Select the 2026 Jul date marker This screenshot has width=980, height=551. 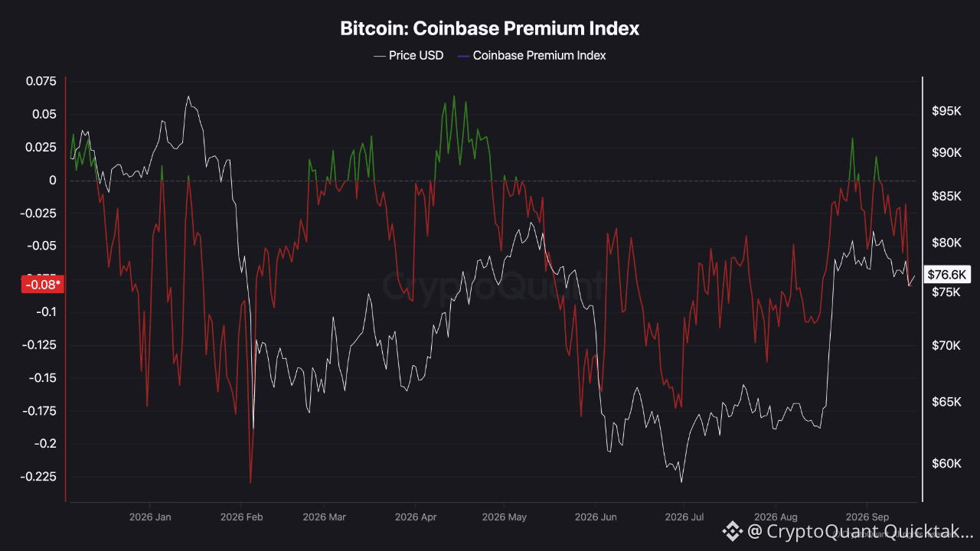tap(684, 517)
